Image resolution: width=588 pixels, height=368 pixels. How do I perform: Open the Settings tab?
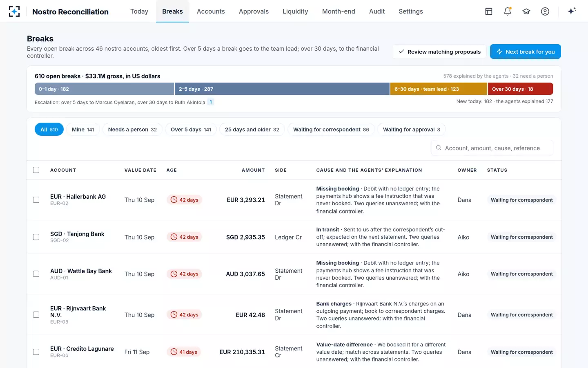tap(411, 11)
